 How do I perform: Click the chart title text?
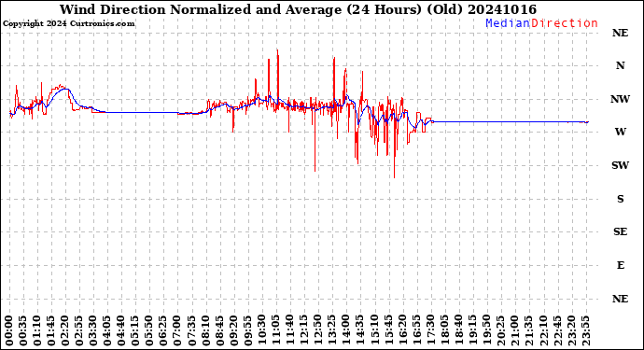[298, 9]
